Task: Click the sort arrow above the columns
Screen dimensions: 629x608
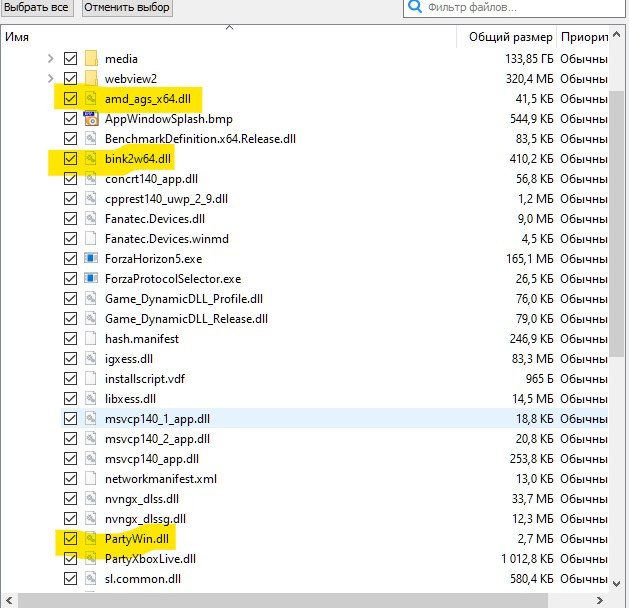Action: (x=228, y=27)
